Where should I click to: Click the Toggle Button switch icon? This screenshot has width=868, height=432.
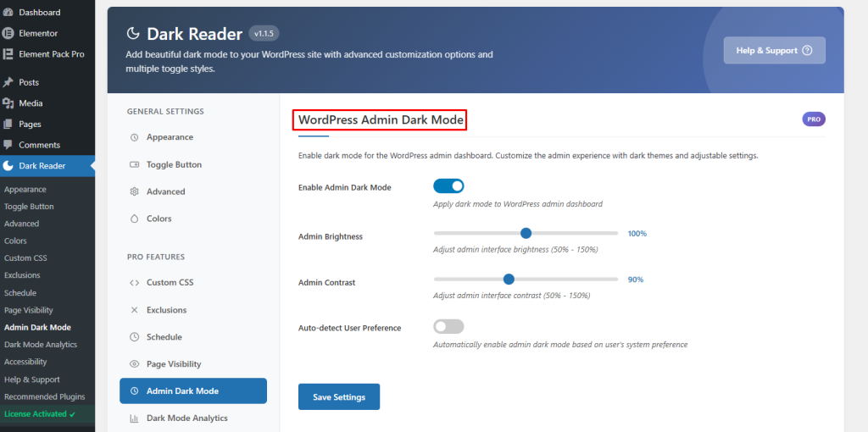(x=134, y=165)
